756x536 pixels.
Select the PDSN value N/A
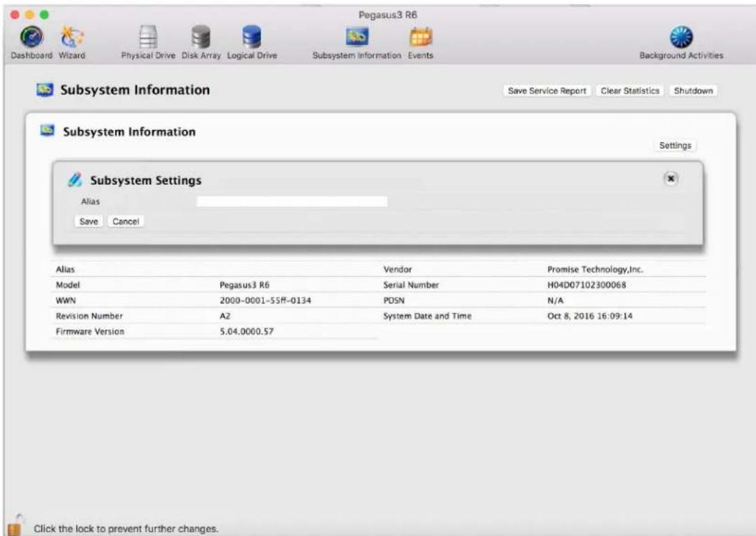(x=555, y=301)
